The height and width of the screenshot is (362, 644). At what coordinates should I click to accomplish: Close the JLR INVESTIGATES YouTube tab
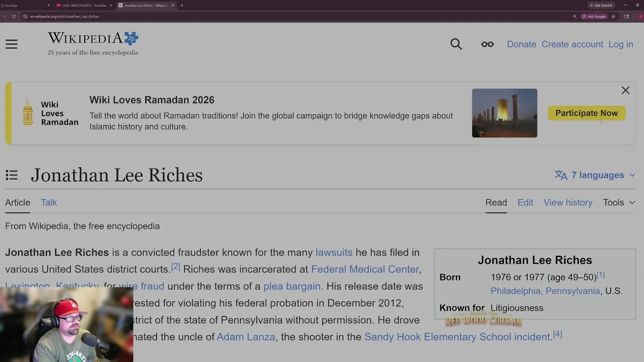point(111,6)
